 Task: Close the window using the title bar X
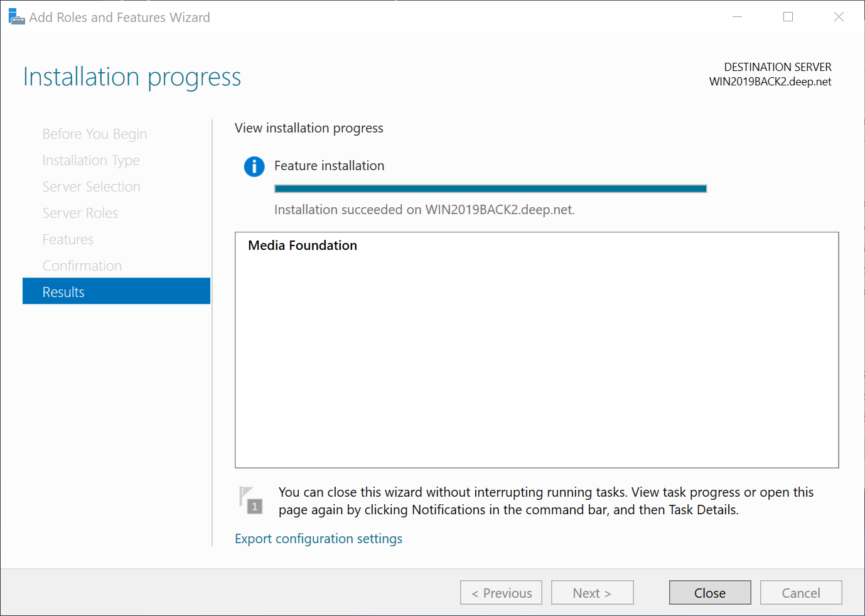pyautogui.click(x=839, y=17)
